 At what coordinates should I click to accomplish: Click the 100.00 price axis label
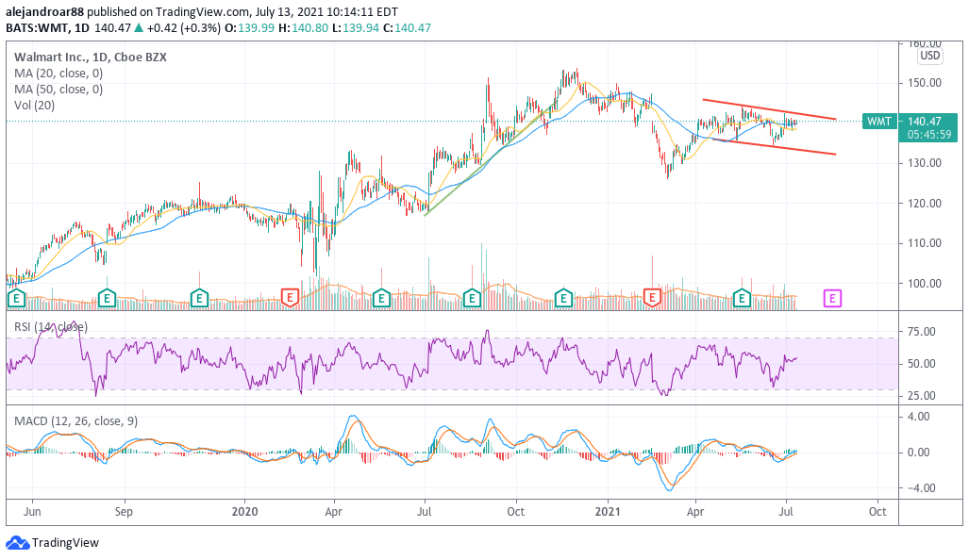(925, 284)
